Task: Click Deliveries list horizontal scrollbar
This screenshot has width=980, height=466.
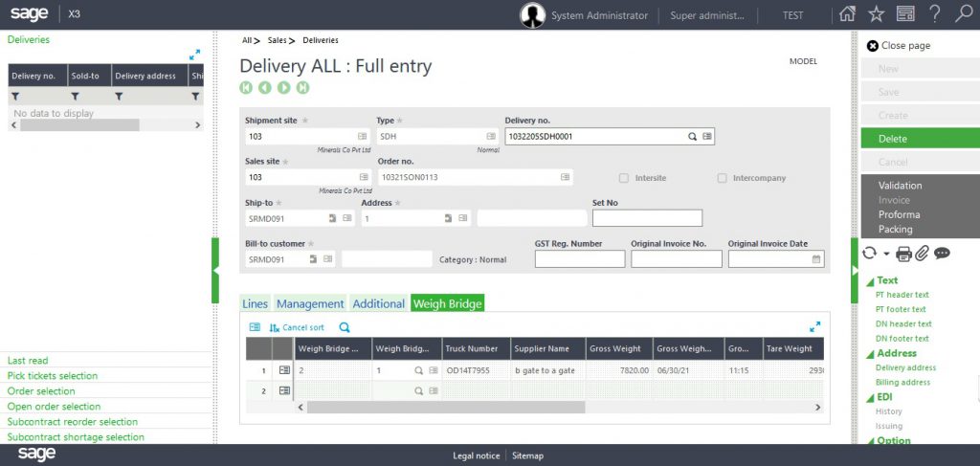Action: click(79, 125)
